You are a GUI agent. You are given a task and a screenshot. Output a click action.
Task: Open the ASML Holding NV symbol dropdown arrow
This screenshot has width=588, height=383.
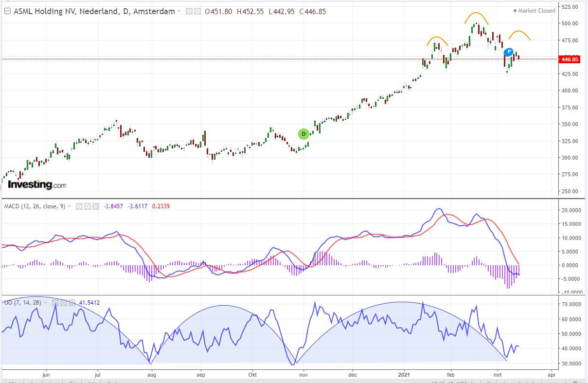[x=179, y=11]
